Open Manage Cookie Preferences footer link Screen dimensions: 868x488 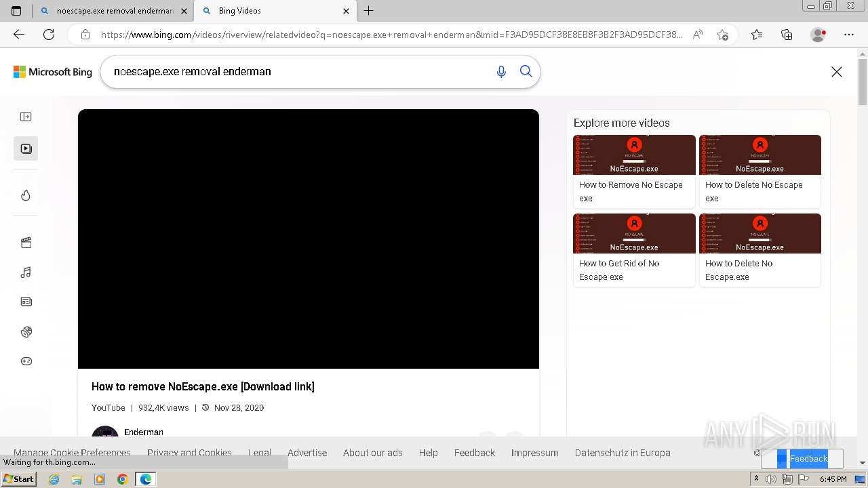[72, 453]
